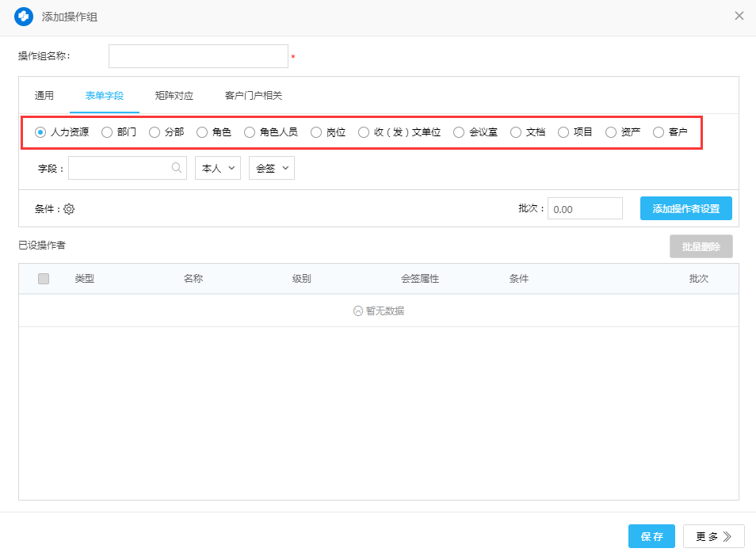Switch to the 通用 tab
This screenshot has width=756, height=556.
click(x=44, y=96)
